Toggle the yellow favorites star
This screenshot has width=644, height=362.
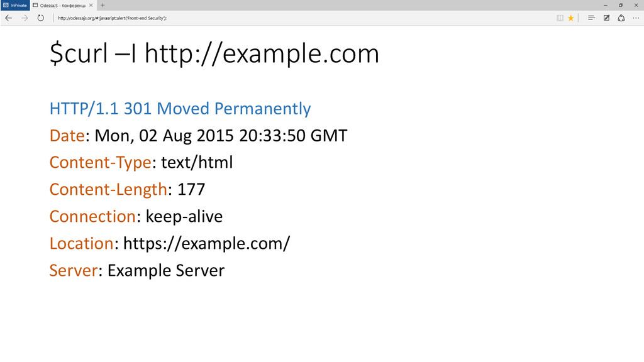571,18
